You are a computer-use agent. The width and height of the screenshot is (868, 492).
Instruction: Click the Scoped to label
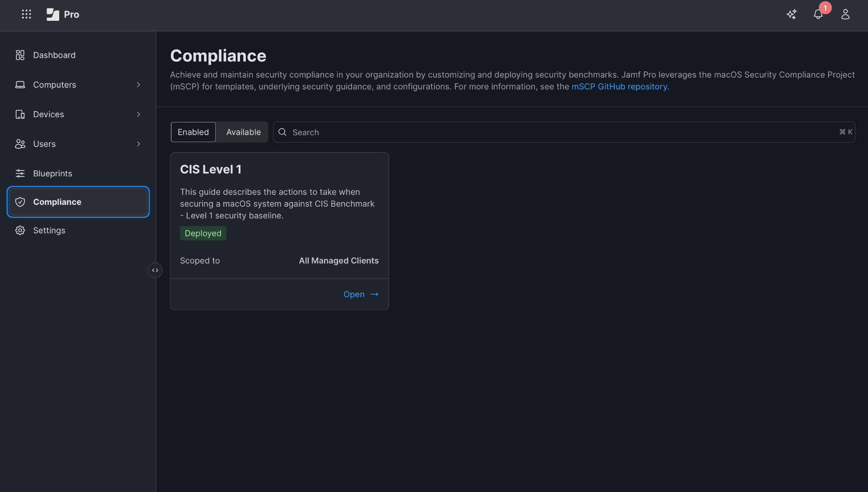pos(200,261)
